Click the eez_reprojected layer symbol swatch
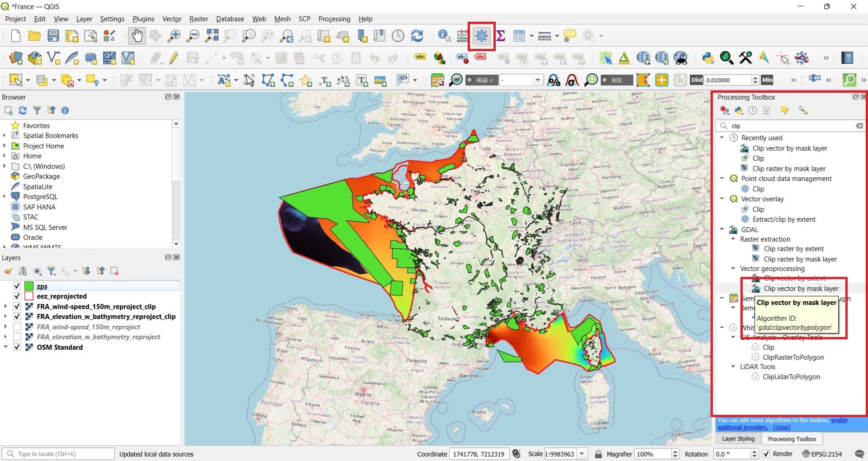 pyautogui.click(x=29, y=296)
